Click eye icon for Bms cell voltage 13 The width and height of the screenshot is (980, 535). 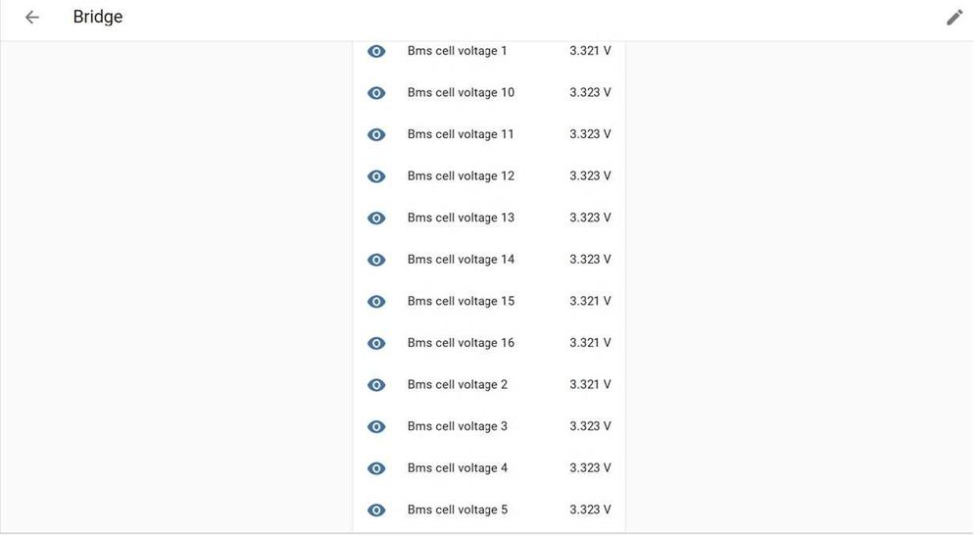coord(376,218)
